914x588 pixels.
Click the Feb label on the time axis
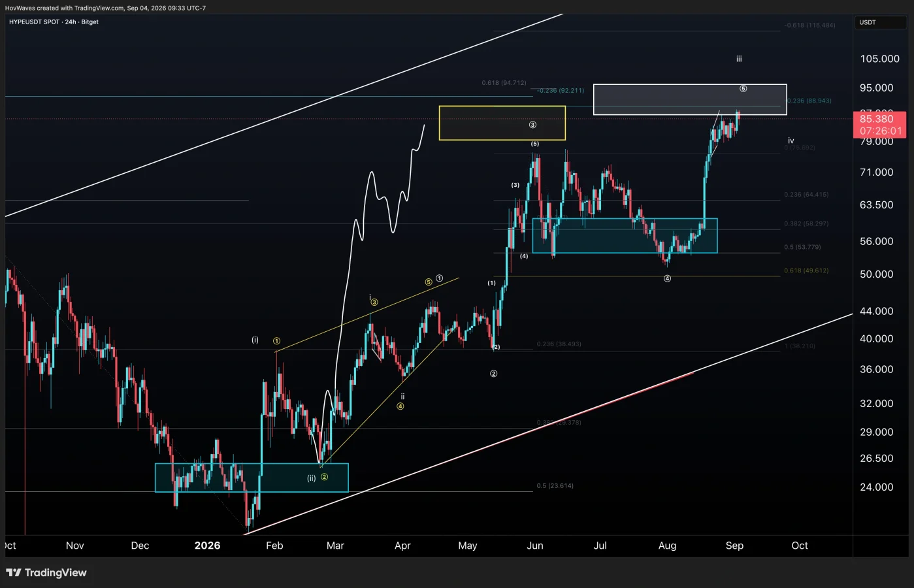point(274,546)
